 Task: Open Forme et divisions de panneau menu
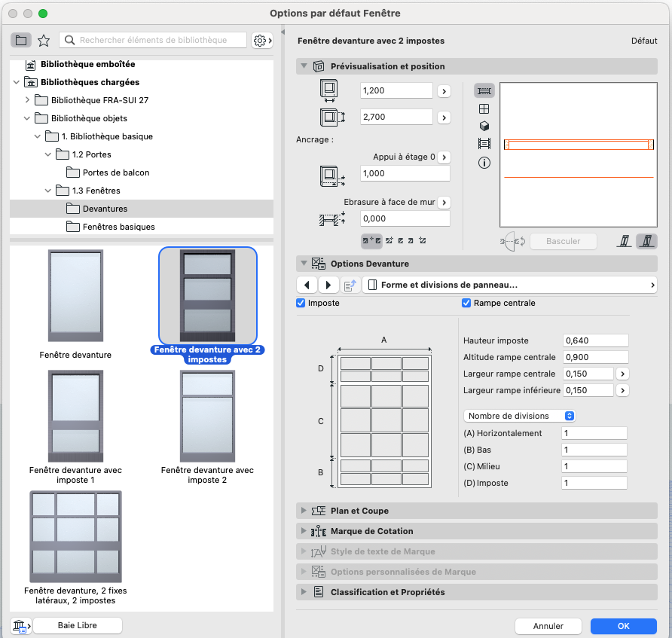click(509, 285)
